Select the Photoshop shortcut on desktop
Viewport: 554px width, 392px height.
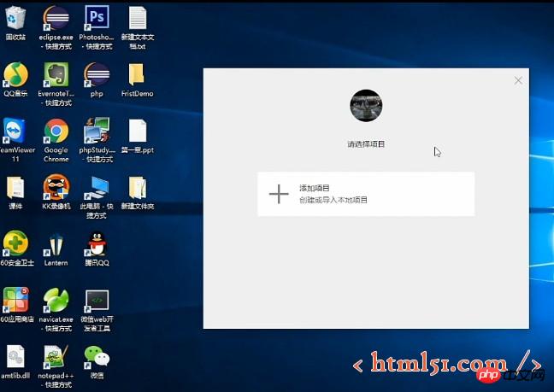(97, 18)
